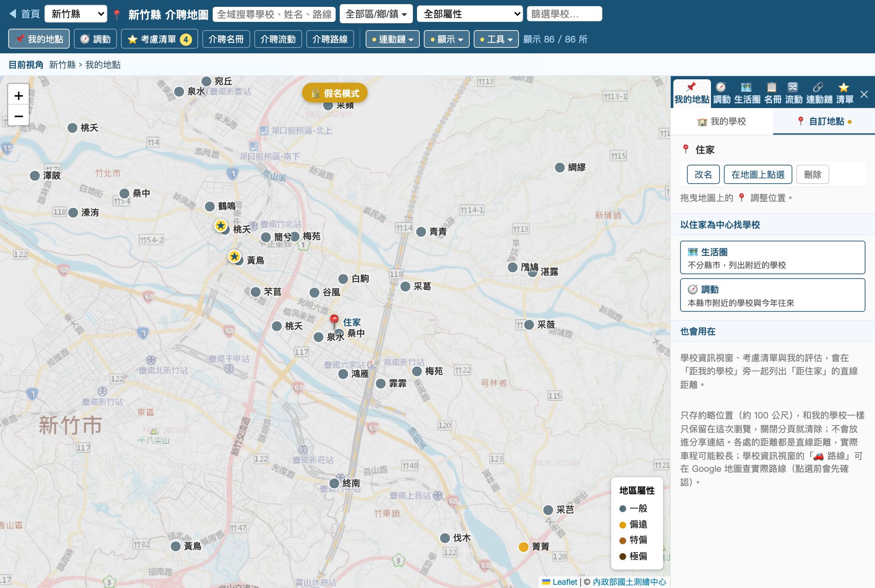Image resolution: width=875 pixels, height=588 pixels.
Task: Toggle the 我的地點 toolbar button
Action: [39, 39]
